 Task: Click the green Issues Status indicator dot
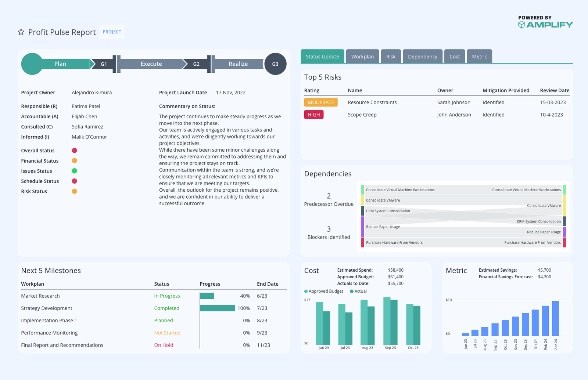coord(74,171)
